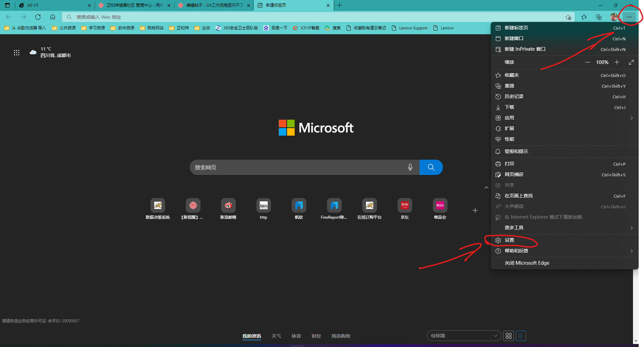Add a new quick link site
This screenshot has height=347, width=644.
[475, 210]
